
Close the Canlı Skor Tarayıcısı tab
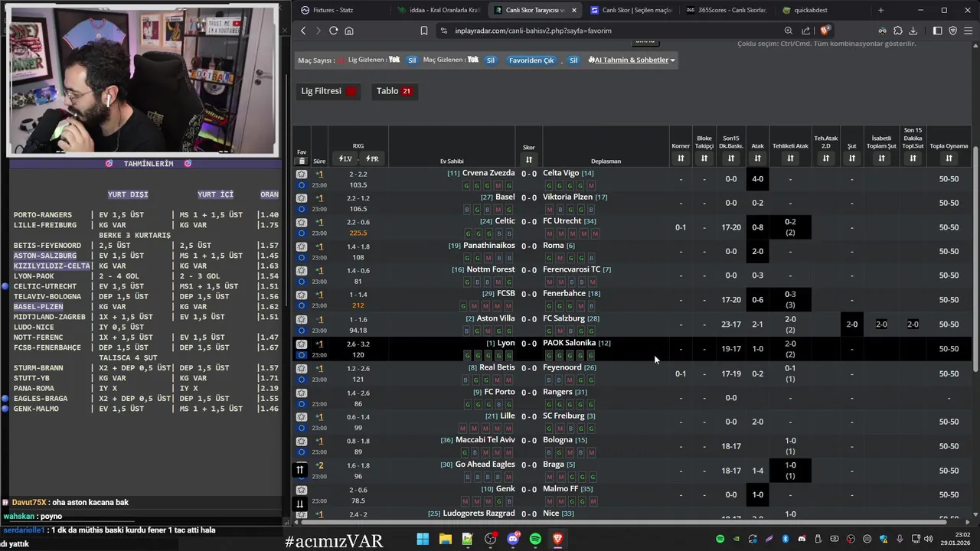[573, 10]
